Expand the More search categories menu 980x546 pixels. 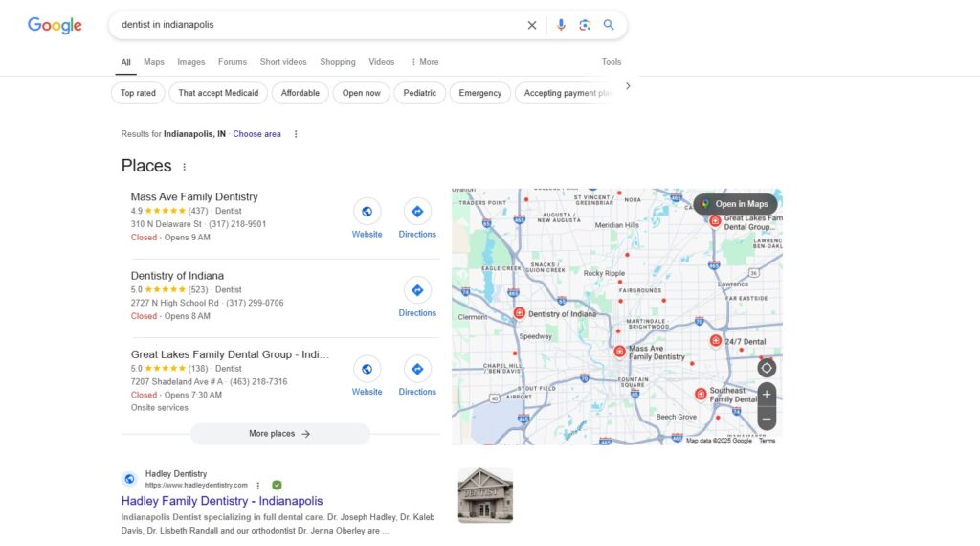coord(425,62)
